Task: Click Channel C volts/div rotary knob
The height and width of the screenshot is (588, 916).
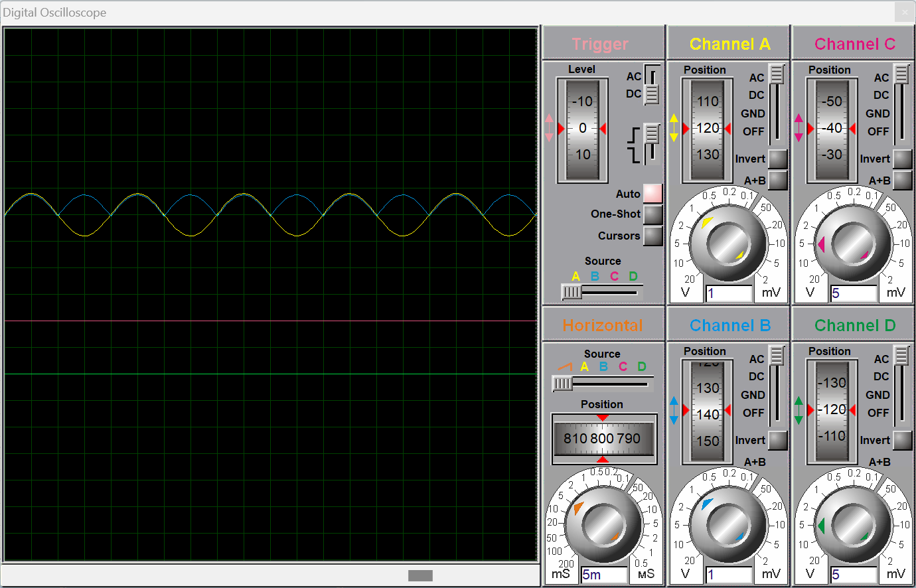Action: 853,244
